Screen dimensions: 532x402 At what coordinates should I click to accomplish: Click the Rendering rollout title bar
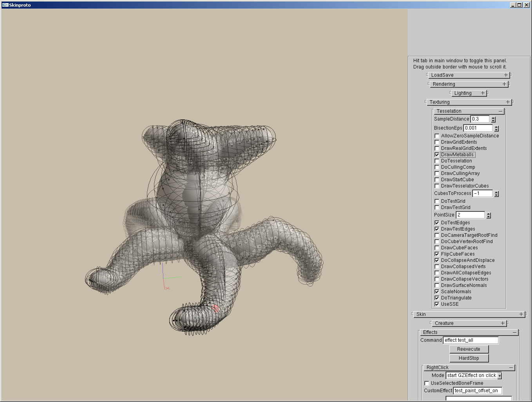[x=466, y=84]
